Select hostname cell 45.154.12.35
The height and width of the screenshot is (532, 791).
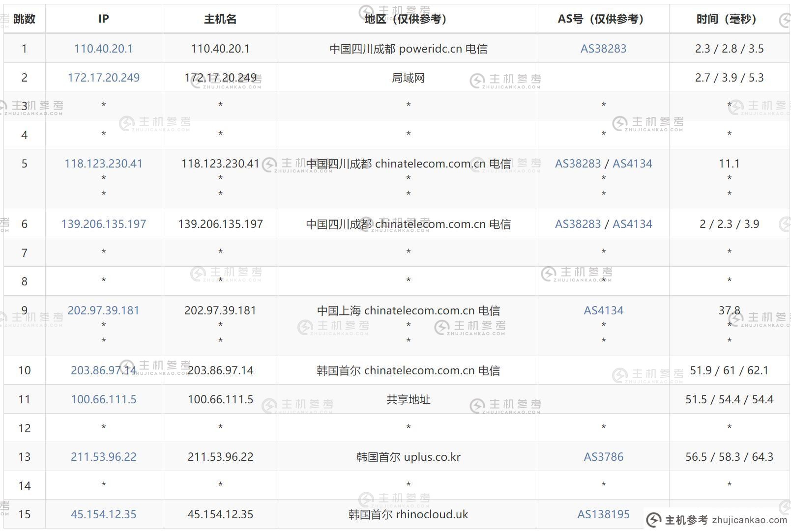point(220,514)
